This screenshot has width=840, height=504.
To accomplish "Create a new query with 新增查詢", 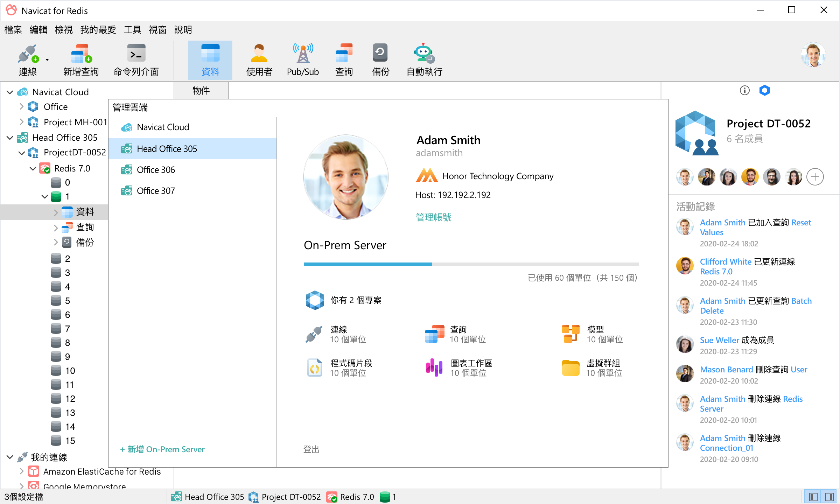I will coord(81,59).
